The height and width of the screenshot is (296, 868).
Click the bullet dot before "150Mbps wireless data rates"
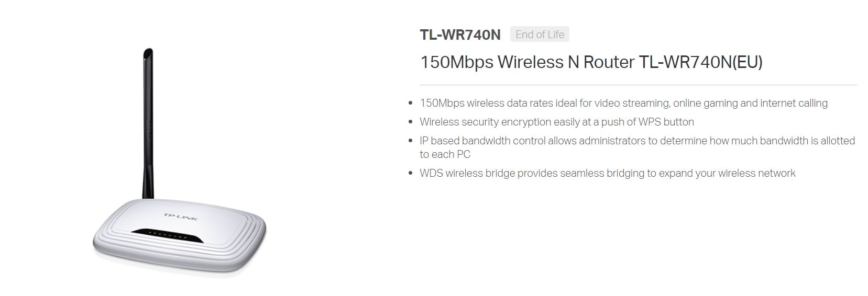tap(410, 104)
